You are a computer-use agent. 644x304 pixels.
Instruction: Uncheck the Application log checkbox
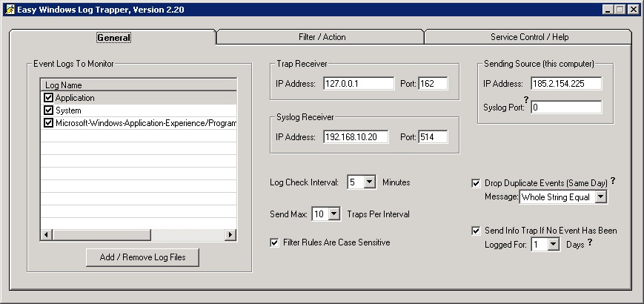pos(48,98)
